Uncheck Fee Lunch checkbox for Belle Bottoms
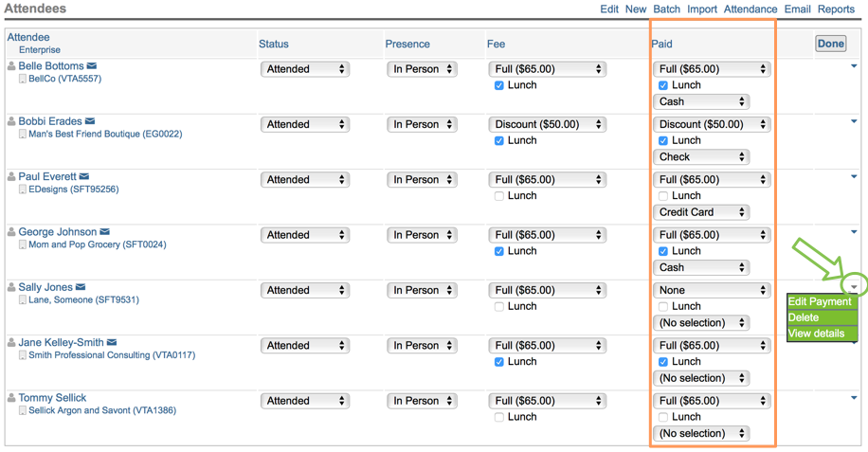 click(499, 85)
